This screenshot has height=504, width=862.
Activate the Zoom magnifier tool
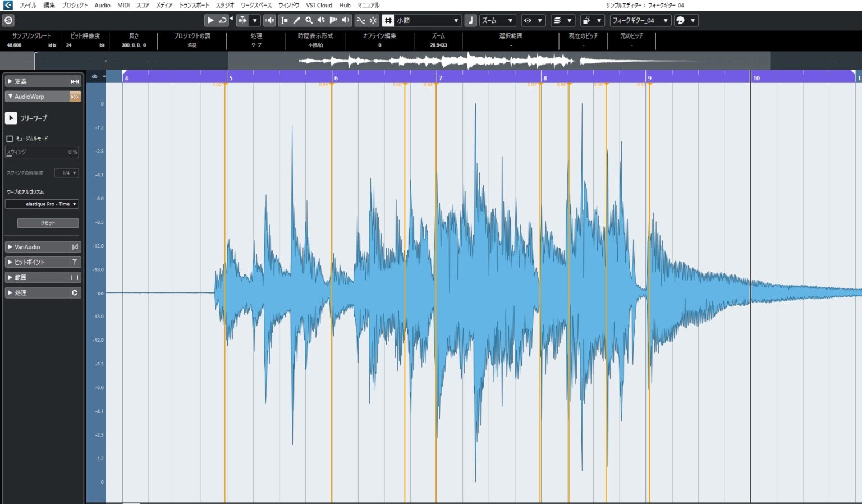(x=309, y=20)
